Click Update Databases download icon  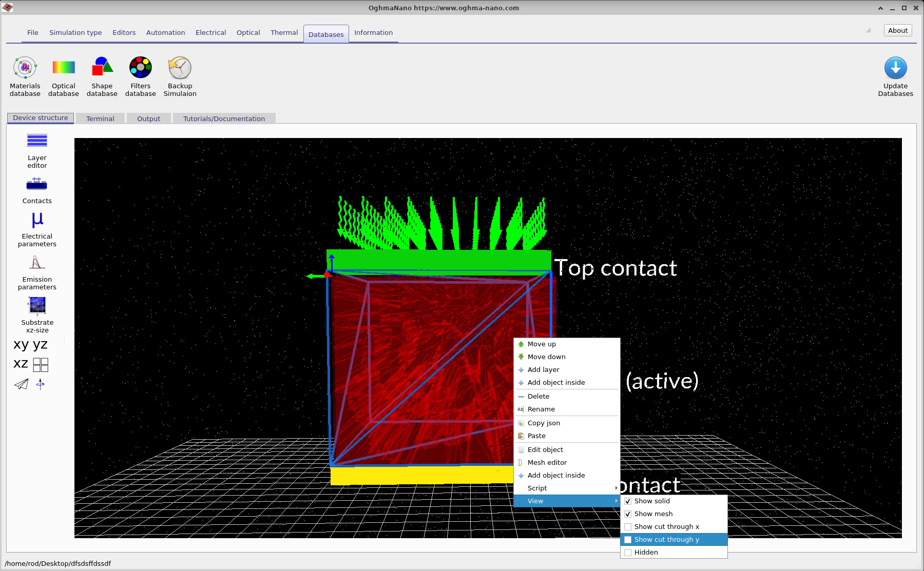(895, 68)
